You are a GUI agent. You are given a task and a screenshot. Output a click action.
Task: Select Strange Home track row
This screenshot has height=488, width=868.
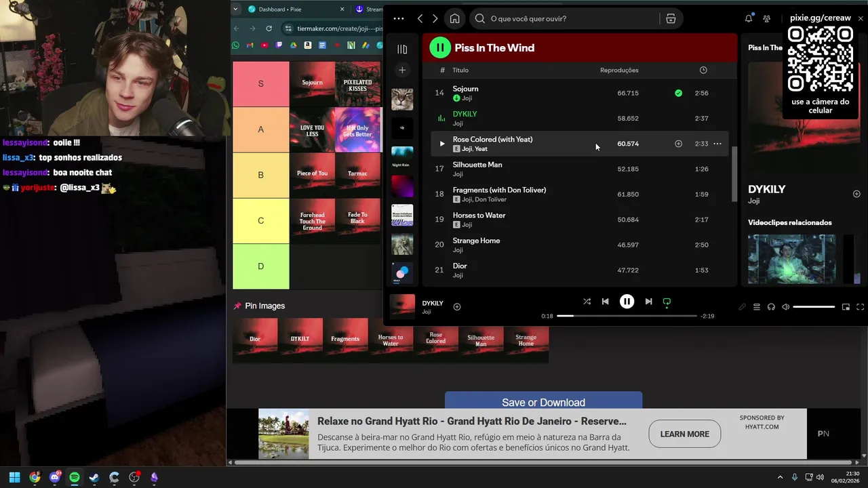tap(580, 245)
